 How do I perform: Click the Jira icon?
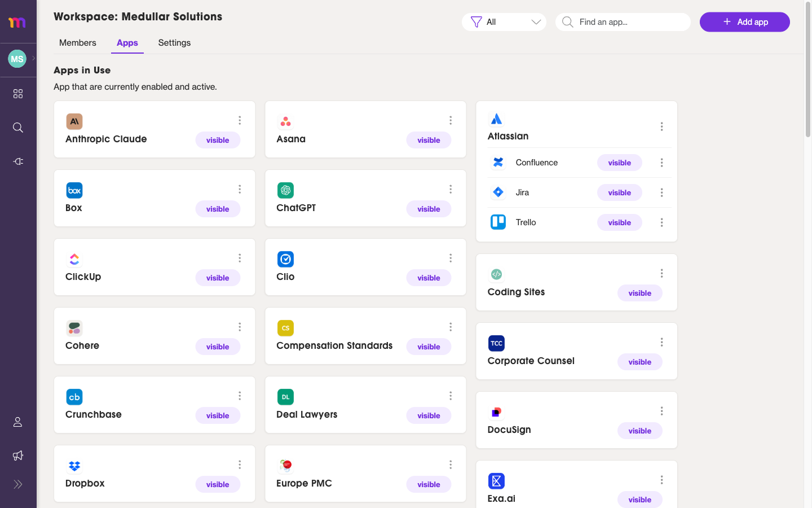pos(498,192)
